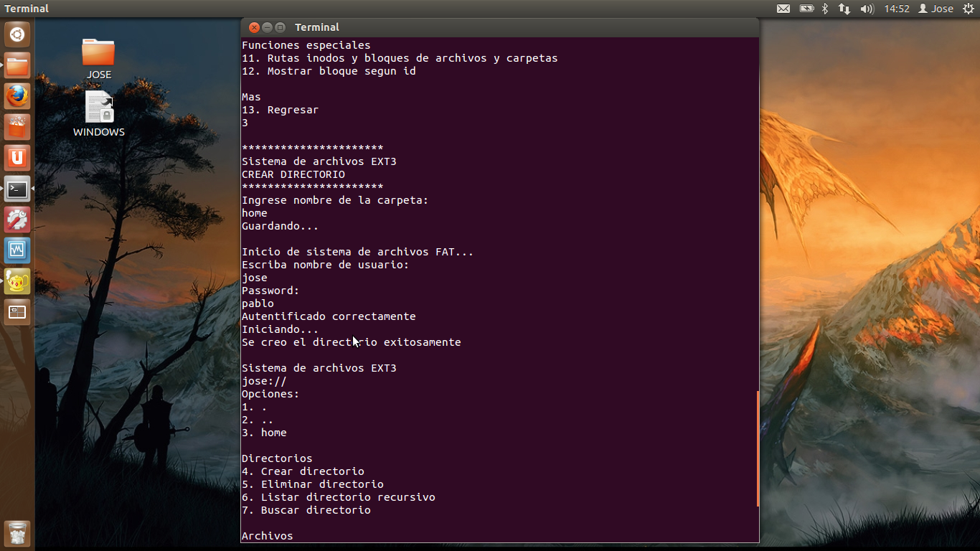The height and width of the screenshot is (551, 980).
Task: Click text '6. Listar directorio recursivo'
Action: (339, 497)
